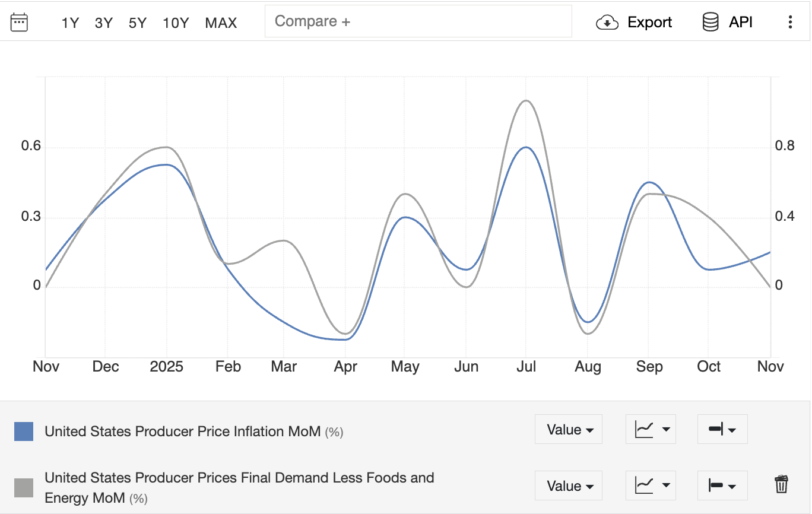Image resolution: width=812 pixels, height=514 pixels.
Task: Select the 3Y time range
Action: tap(103, 23)
